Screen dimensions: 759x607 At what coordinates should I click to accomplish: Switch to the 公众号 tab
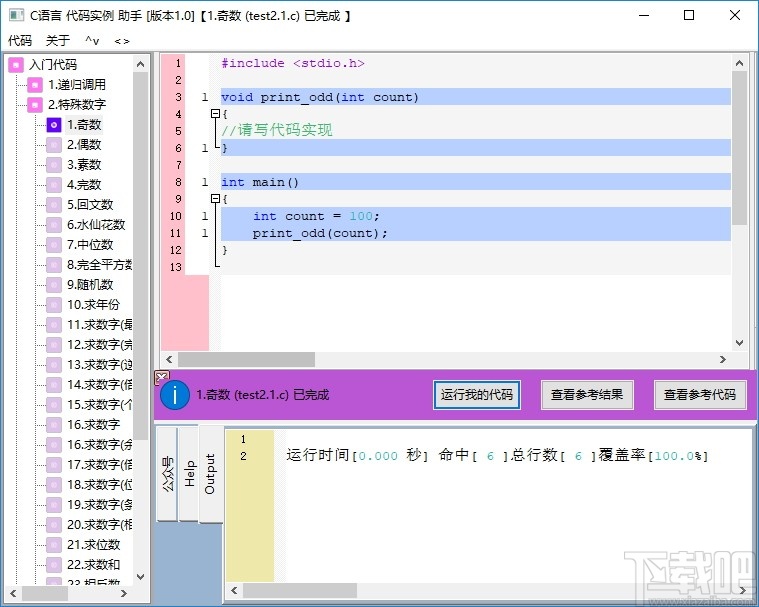tap(167, 473)
